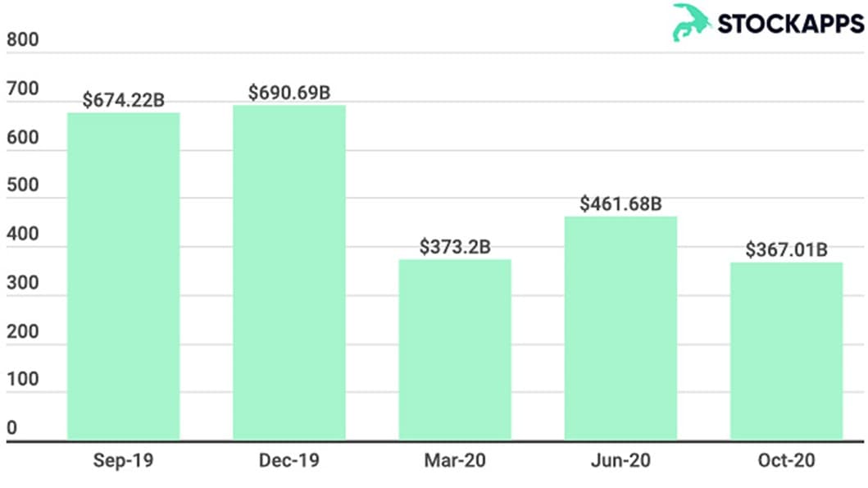The image size is (868, 488).
Task: Click the $461.68B value label
Action: tap(620, 204)
